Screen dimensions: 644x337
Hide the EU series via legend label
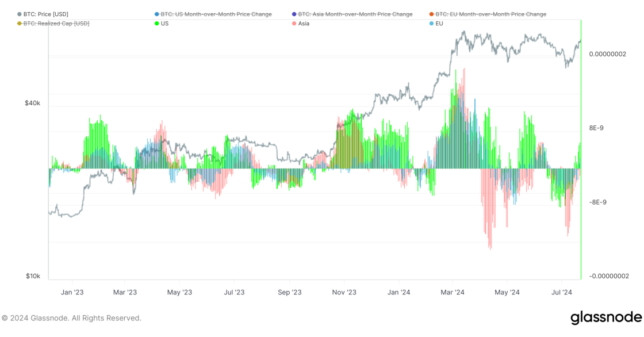(x=439, y=24)
